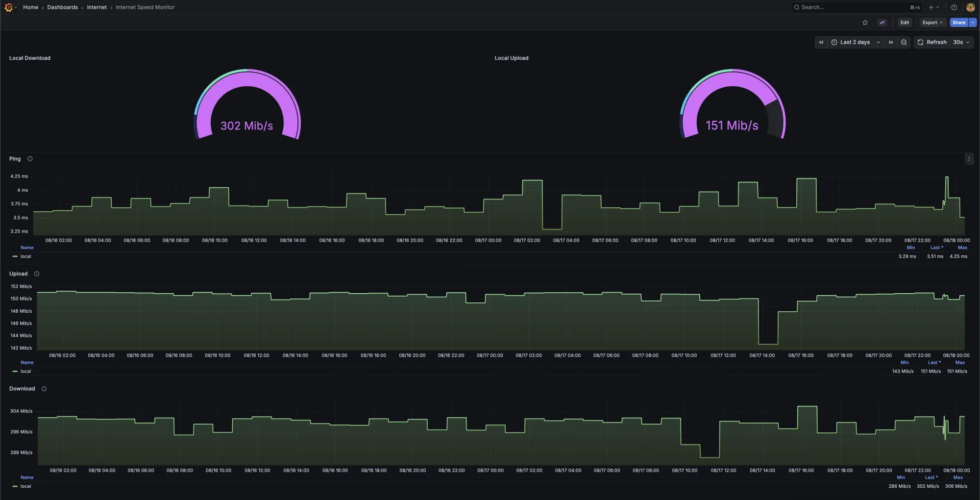980x500 pixels.
Task: Shift time range backwards
Action: click(821, 42)
